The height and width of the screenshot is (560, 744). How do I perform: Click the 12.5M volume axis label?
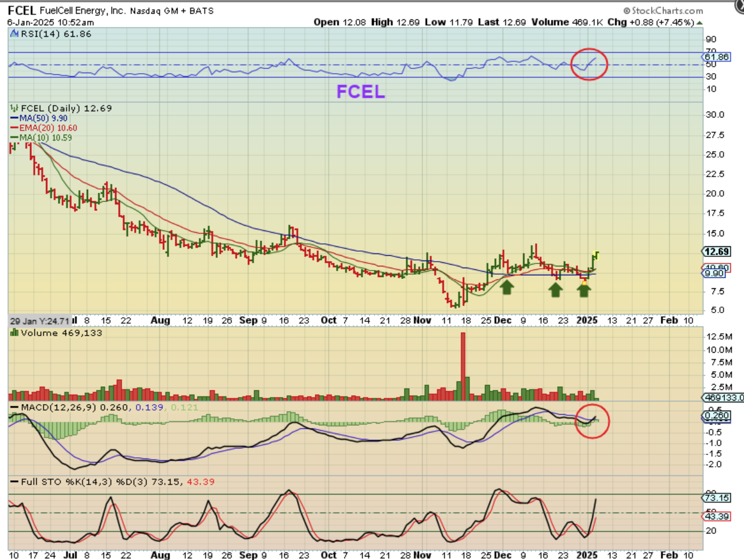click(719, 336)
